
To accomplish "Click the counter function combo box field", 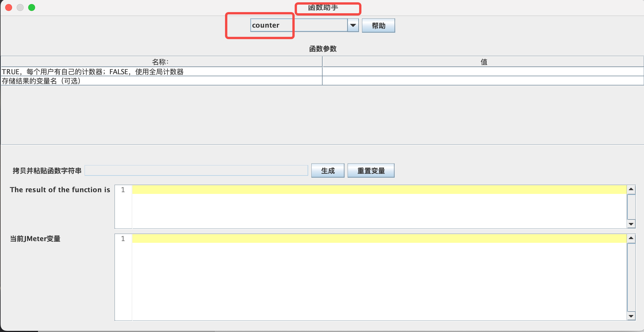I will pos(299,25).
